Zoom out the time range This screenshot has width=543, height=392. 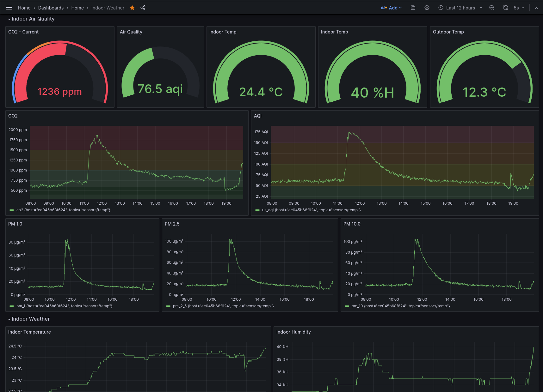coord(491,8)
